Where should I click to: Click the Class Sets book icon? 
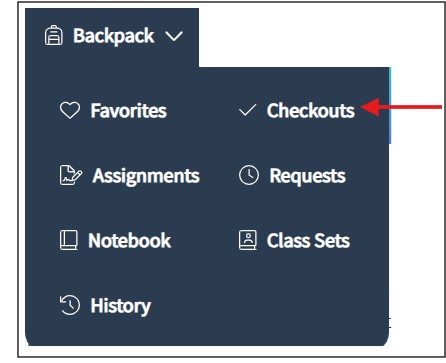click(248, 240)
